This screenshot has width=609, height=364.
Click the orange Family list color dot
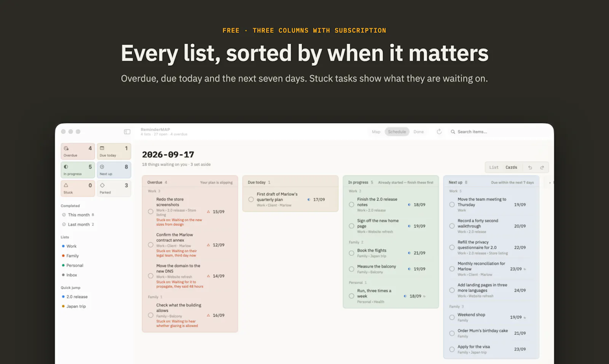[63, 256]
